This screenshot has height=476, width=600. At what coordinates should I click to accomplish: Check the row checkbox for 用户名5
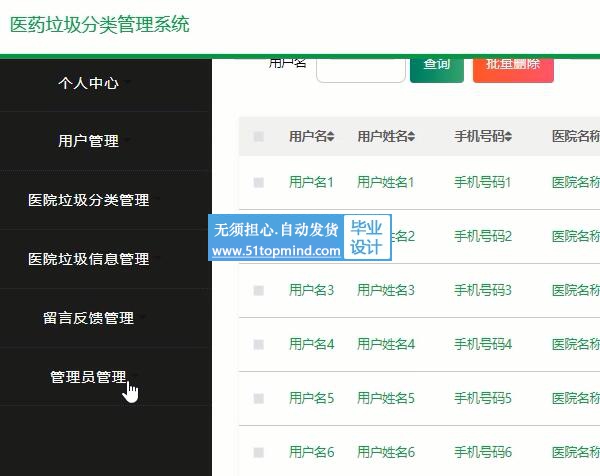click(x=259, y=398)
